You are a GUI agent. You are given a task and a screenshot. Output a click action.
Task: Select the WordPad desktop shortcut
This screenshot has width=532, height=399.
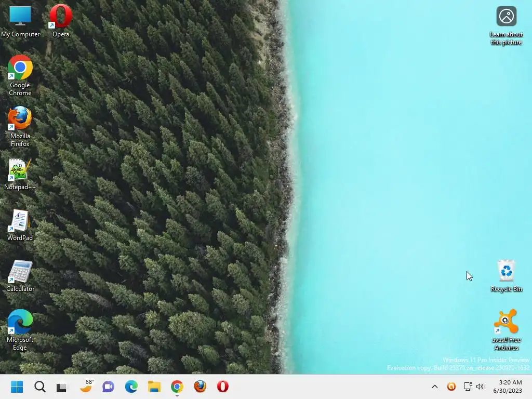click(20, 225)
